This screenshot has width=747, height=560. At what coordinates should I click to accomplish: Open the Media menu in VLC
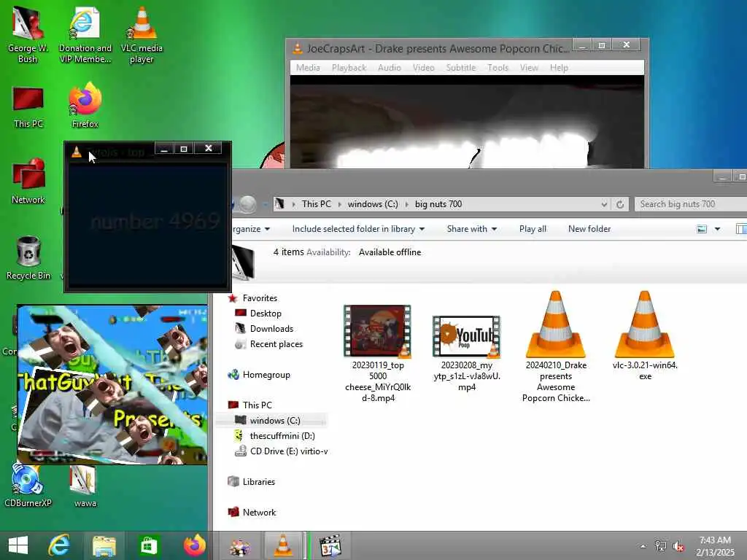click(x=308, y=68)
